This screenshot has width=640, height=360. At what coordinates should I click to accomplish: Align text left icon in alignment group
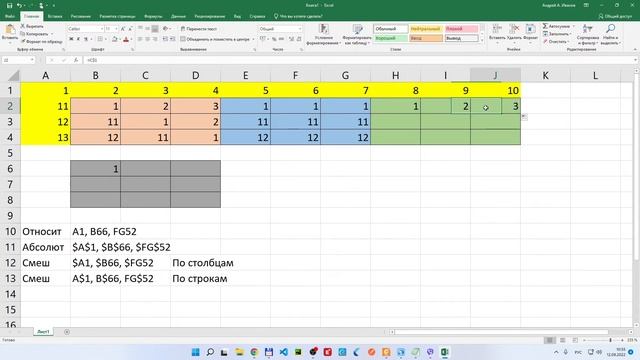click(140, 39)
